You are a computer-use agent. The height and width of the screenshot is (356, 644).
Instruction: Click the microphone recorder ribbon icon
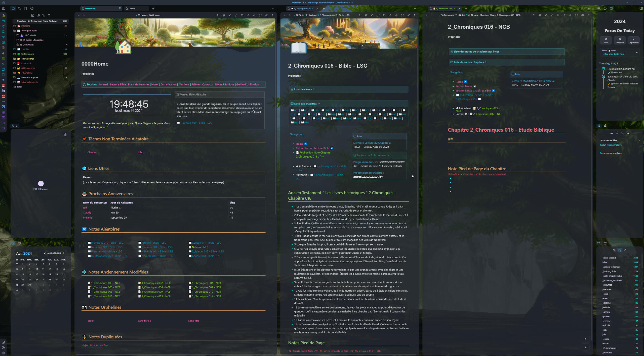pos(3,53)
